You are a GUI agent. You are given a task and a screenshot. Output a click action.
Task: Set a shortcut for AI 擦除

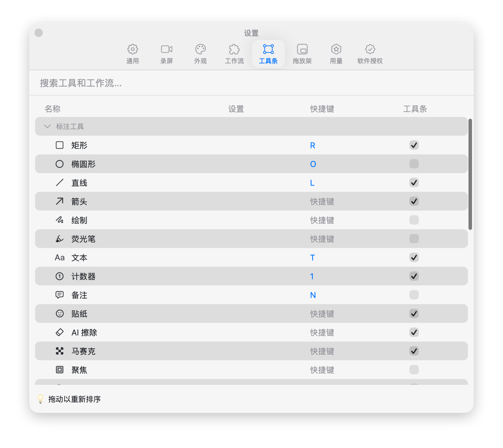click(322, 332)
